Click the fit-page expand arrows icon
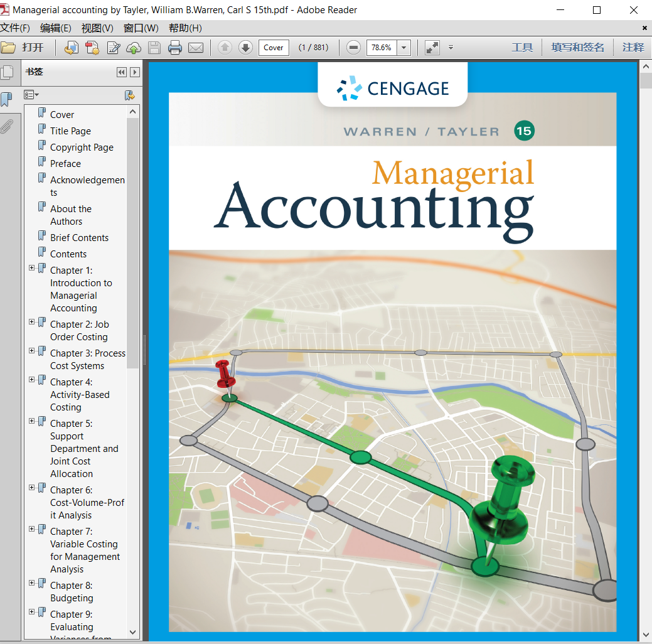 (x=432, y=48)
